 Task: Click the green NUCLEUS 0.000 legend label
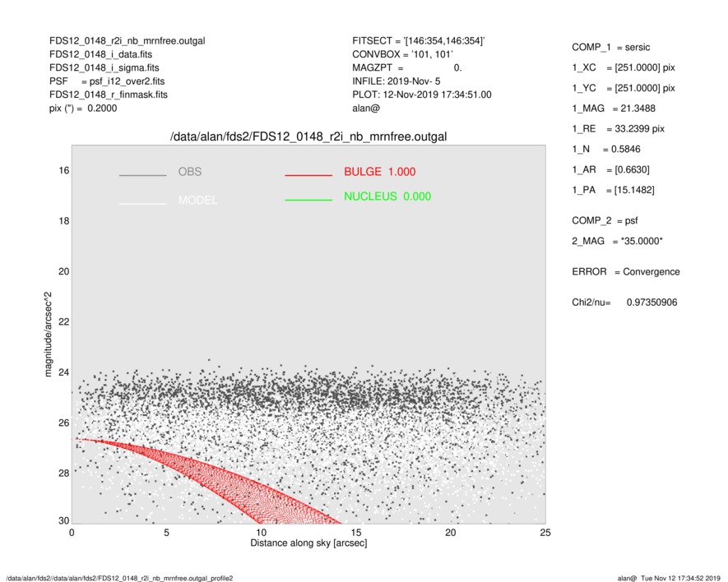(387, 196)
